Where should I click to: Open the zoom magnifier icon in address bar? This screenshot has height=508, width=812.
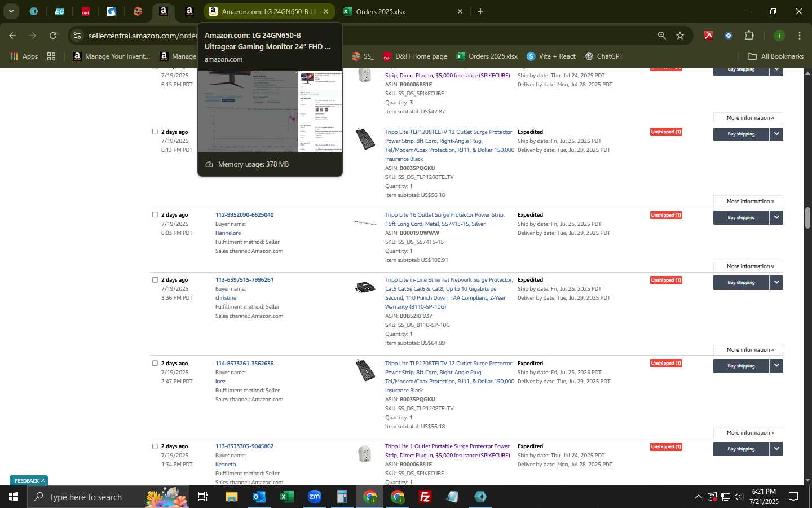click(661, 36)
